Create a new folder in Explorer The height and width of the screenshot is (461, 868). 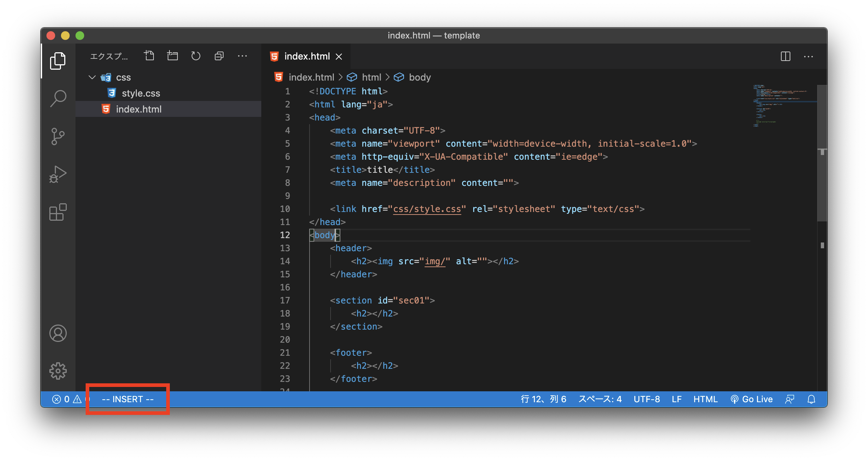(x=172, y=56)
